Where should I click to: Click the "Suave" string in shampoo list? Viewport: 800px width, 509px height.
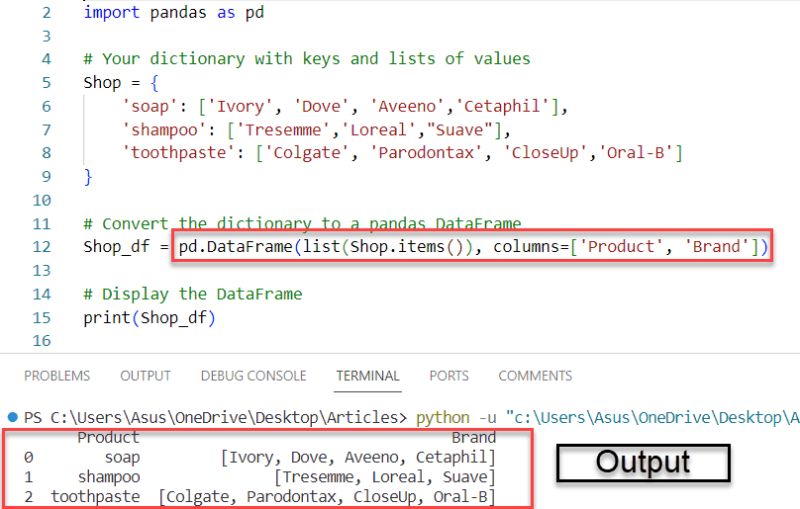click(460, 130)
